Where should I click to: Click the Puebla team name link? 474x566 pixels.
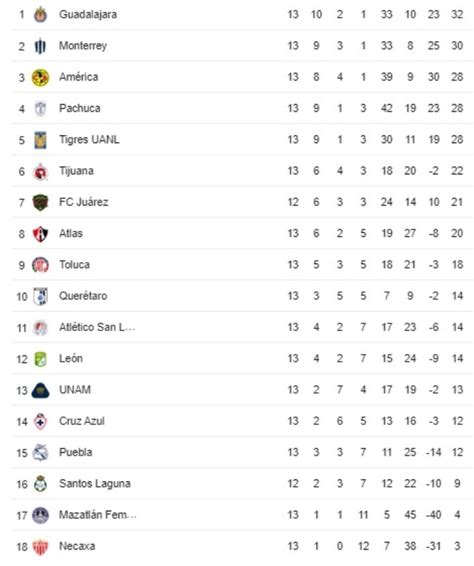[x=75, y=452]
